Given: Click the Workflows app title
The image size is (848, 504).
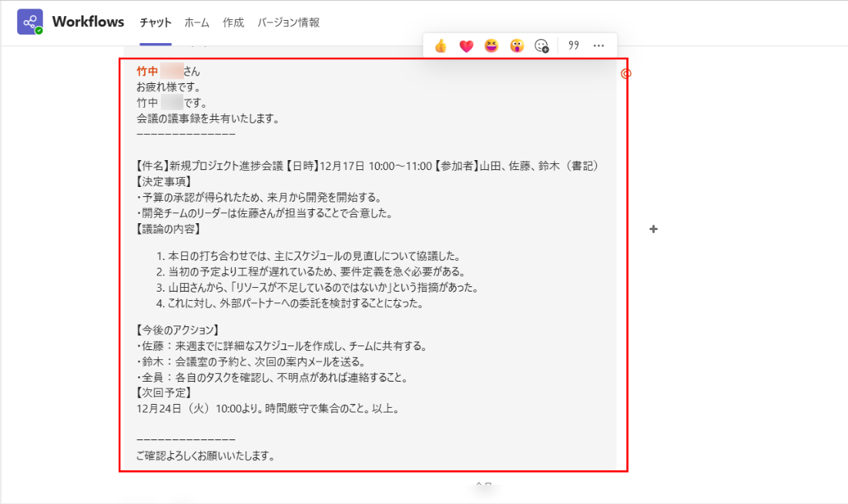Looking at the screenshot, I should 88,22.
